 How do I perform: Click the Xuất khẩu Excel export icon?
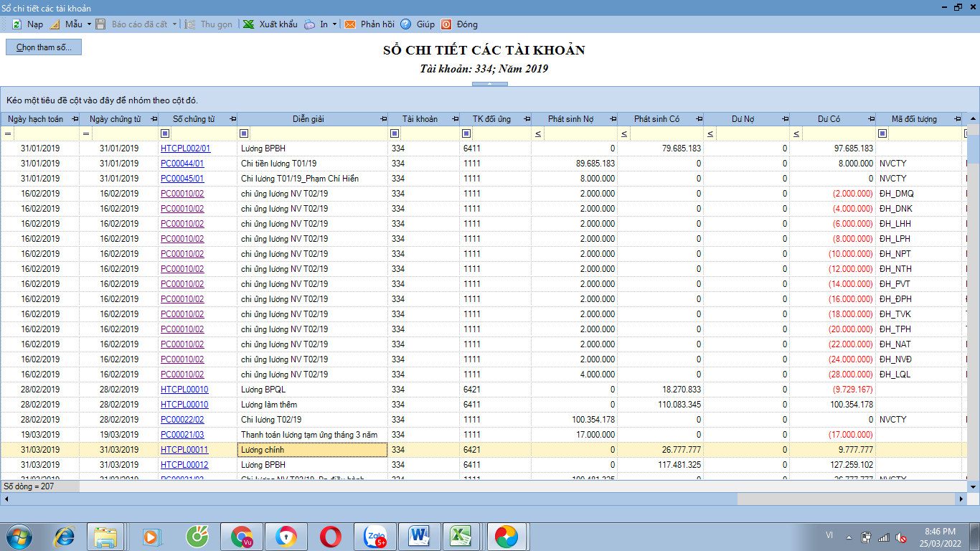(248, 24)
